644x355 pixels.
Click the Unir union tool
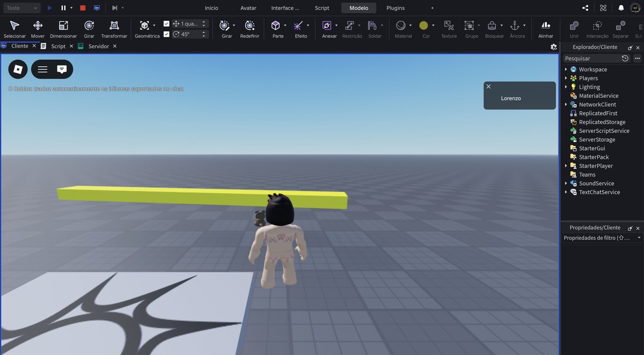pos(574,29)
